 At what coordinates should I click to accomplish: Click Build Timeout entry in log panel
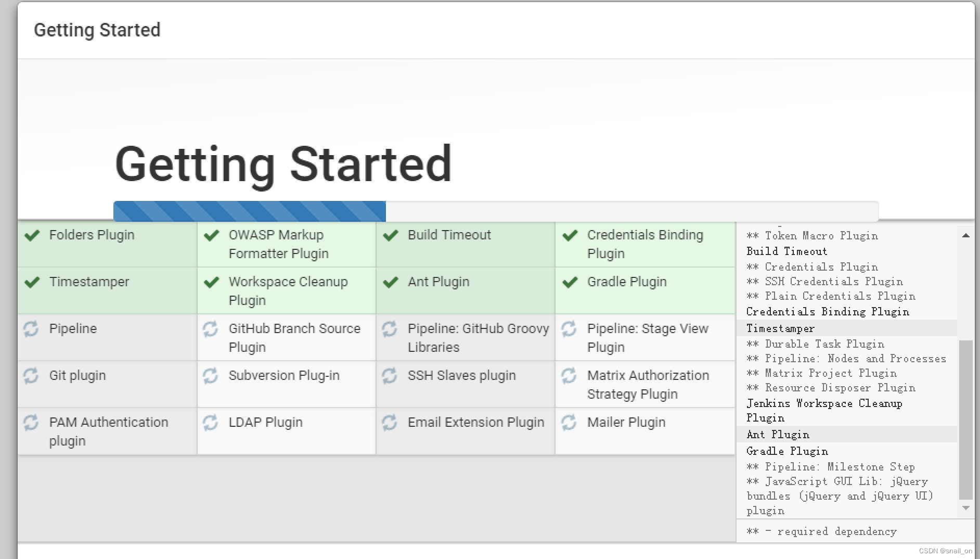coord(787,251)
